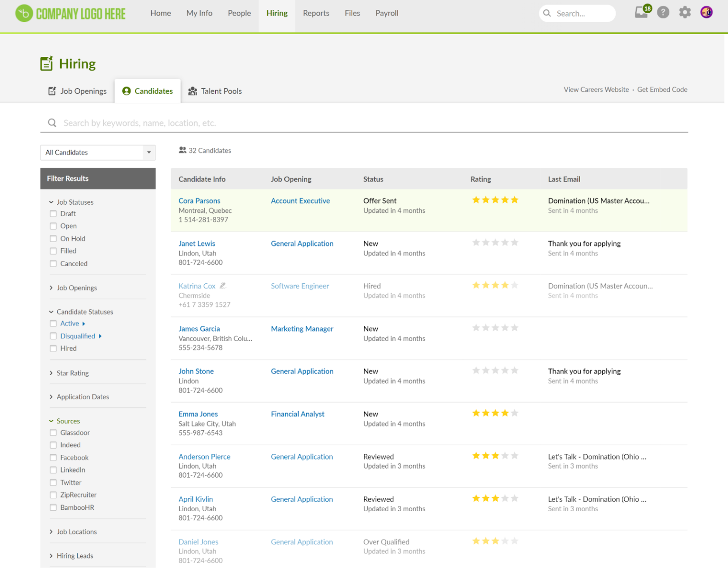Screen dimensions: 728x568
Task: Click your profile avatar icon
Action: coord(706,12)
